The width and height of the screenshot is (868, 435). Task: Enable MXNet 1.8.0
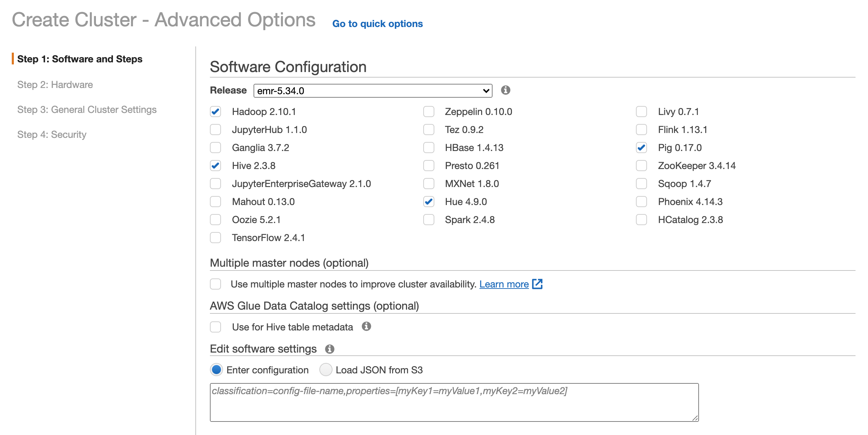coord(429,184)
